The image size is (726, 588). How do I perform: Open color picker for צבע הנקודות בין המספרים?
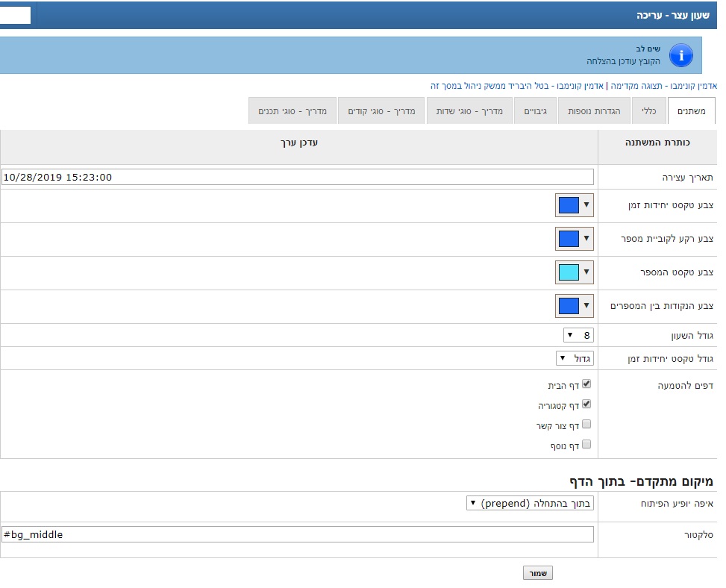click(x=574, y=306)
